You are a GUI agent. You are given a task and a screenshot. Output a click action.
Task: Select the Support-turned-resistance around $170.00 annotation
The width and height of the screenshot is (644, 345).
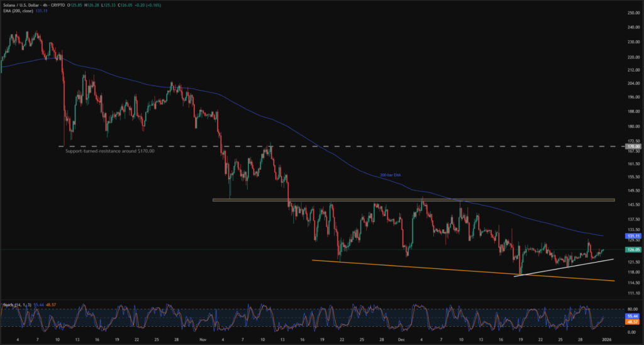(109, 151)
